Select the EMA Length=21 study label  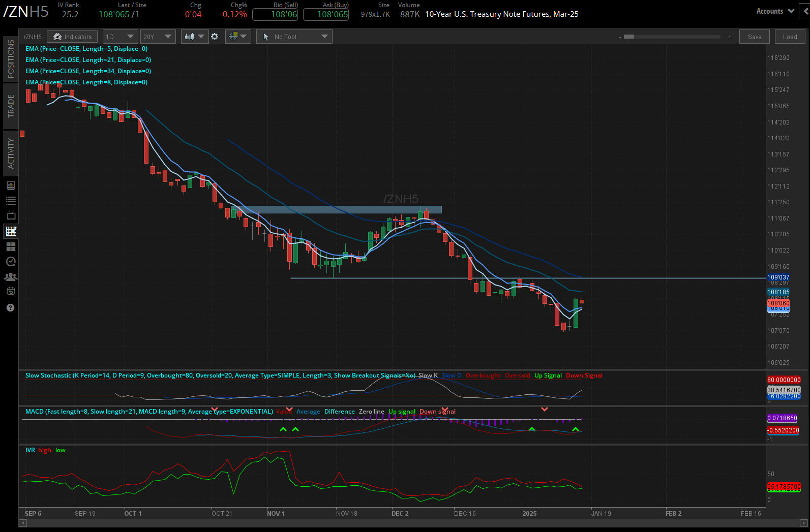pyautogui.click(x=88, y=60)
